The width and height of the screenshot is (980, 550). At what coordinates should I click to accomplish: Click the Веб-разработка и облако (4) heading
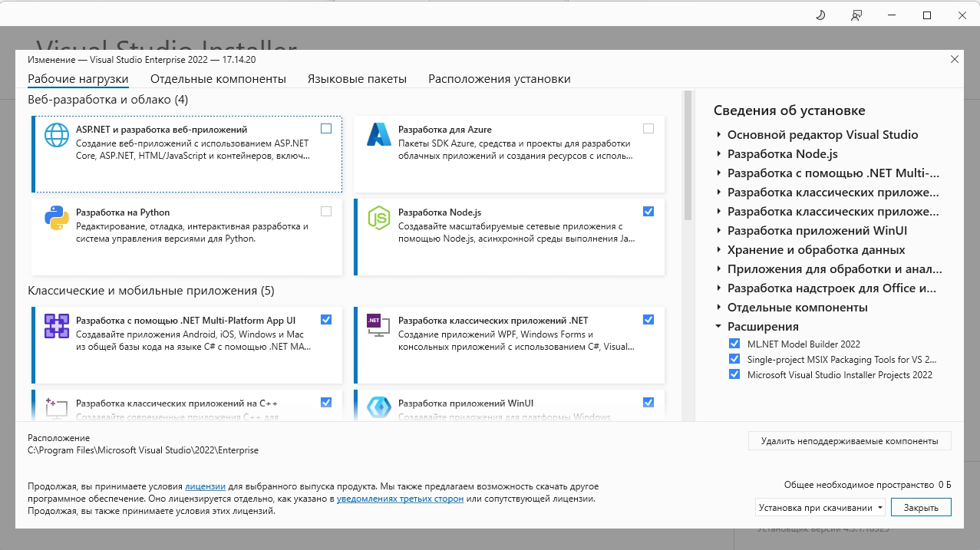pos(108,100)
